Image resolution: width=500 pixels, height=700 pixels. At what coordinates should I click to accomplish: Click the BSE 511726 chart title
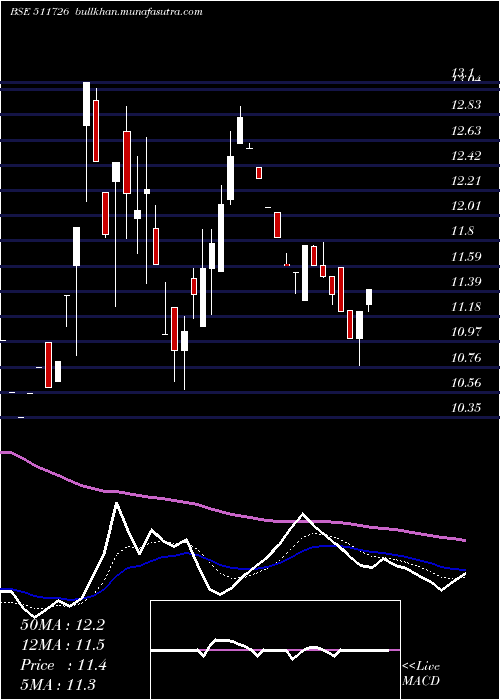click(39, 12)
